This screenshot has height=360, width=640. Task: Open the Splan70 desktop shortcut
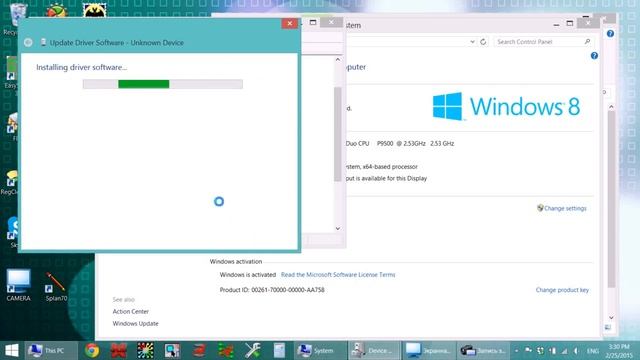pos(56,287)
